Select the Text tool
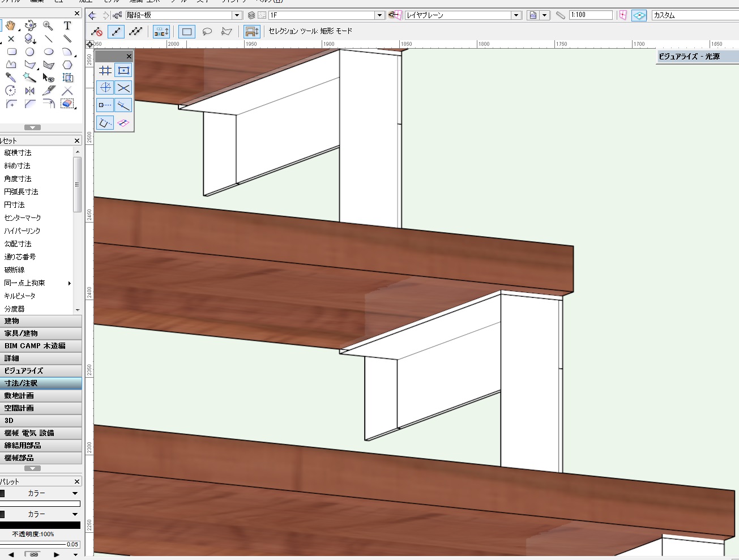Image resolution: width=739 pixels, height=560 pixels. point(67,25)
